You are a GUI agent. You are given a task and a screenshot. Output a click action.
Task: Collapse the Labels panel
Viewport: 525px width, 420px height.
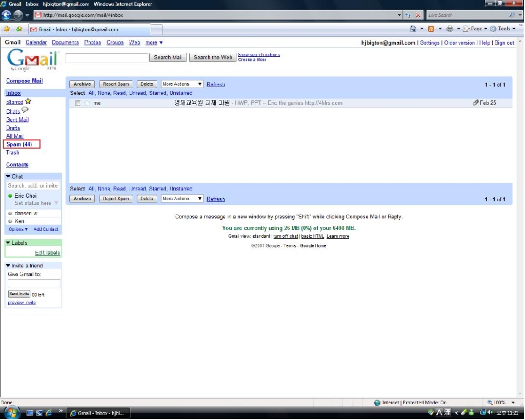coord(8,243)
